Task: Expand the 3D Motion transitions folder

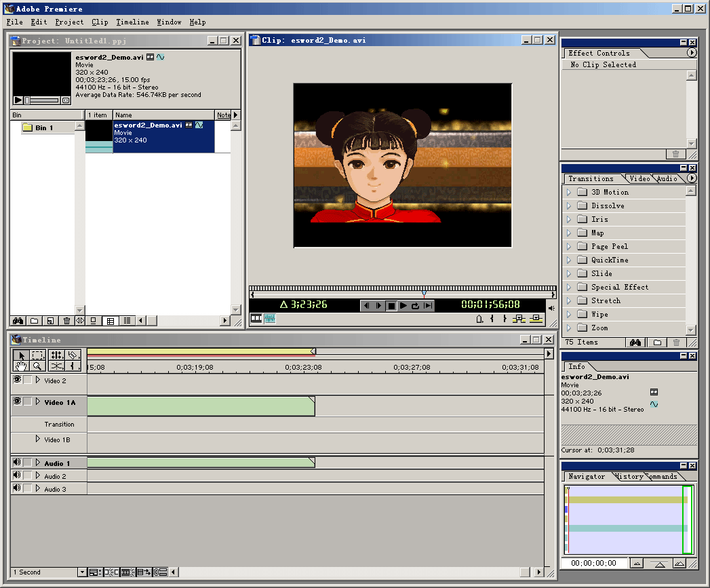Action: pos(569,192)
